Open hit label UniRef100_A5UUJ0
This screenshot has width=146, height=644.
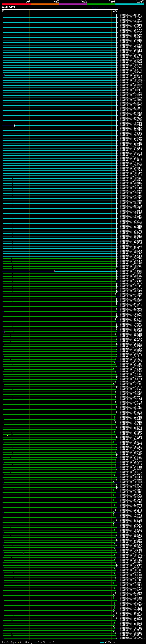pos(131,268)
